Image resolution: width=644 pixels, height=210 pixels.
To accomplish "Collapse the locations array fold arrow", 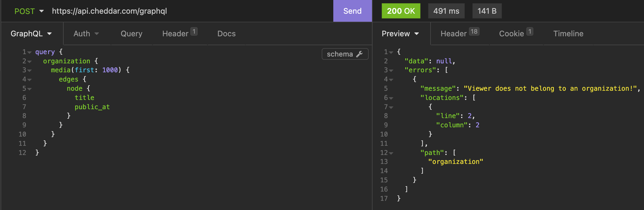I will click(391, 98).
